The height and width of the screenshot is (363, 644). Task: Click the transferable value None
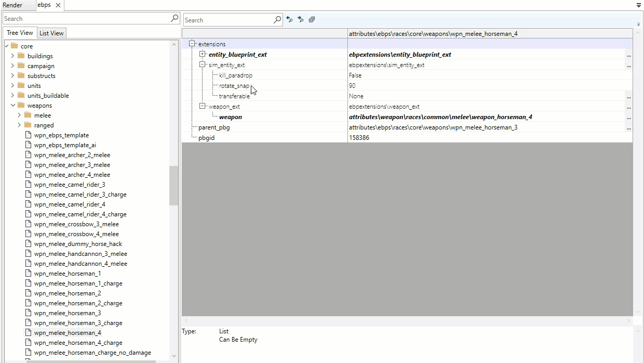pyautogui.click(x=356, y=96)
